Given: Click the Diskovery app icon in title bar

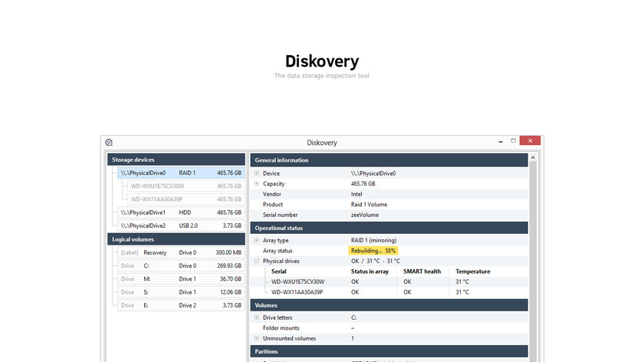Looking at the screenshot, I should pos(110,143).
